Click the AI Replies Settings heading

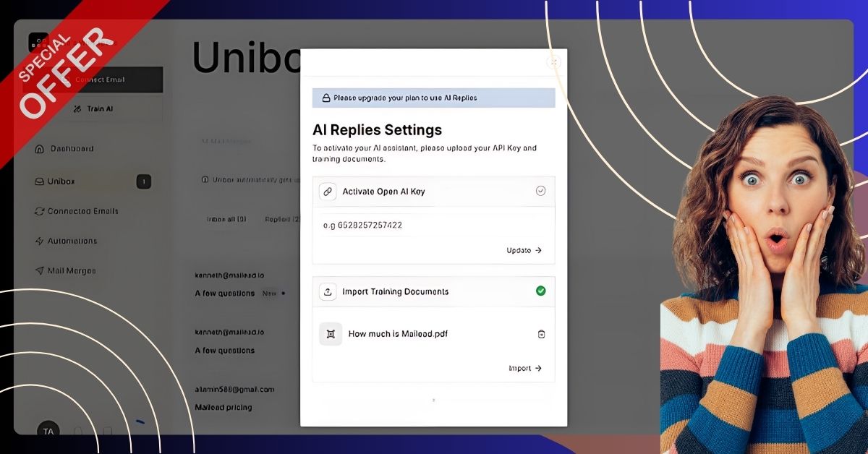coord(377,130)
